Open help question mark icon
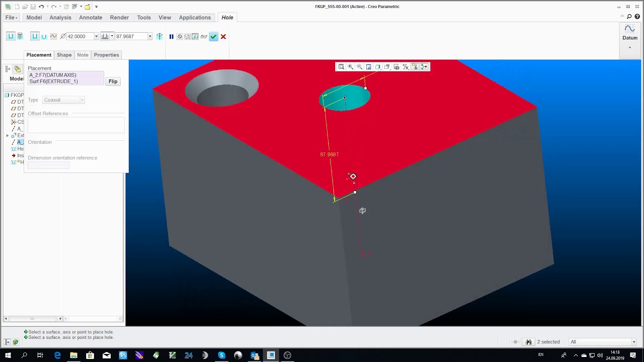644x362 pixels. click(x=637, y=17)
